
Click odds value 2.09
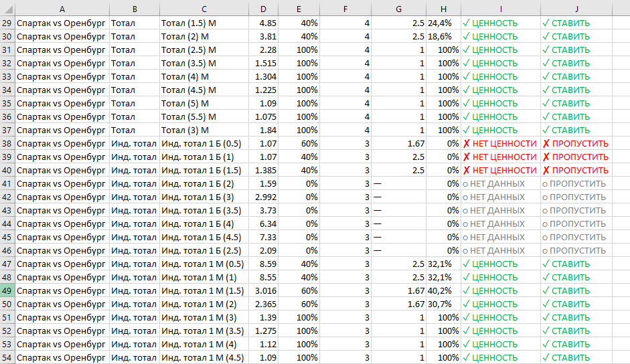268,251
